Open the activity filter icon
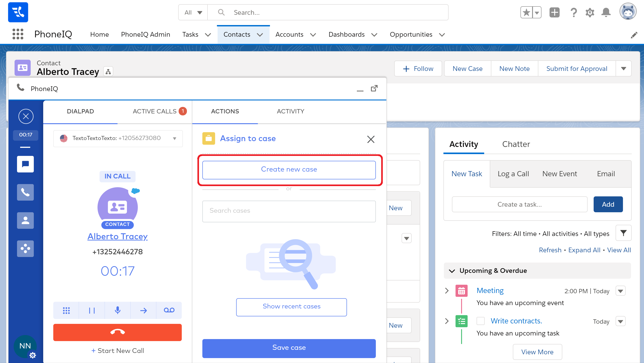 [623, 233]
